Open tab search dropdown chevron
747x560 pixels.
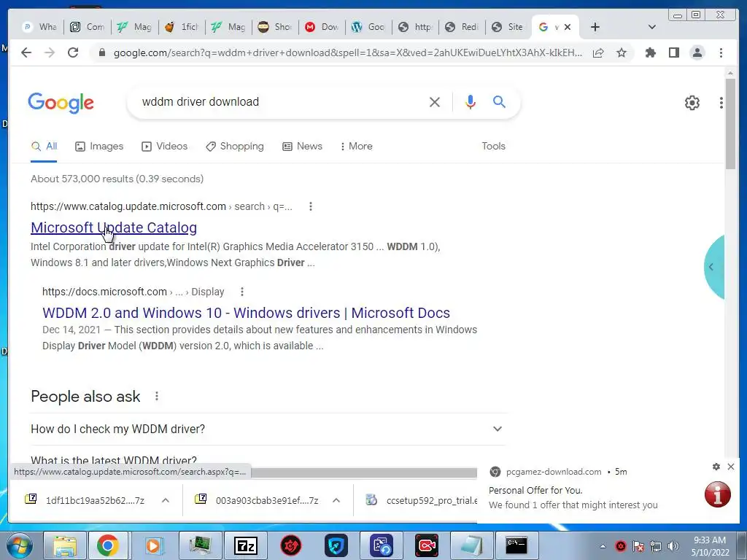(x=651, y=27)
